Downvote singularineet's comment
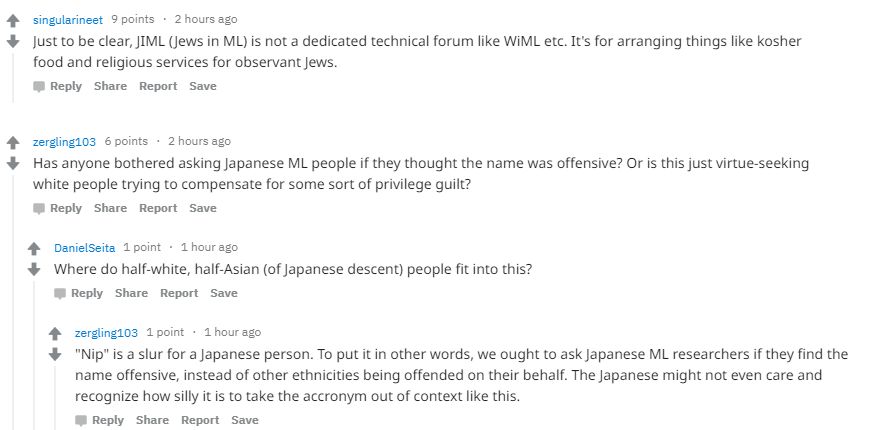The image size is (872, 430). click(x=13, y=41)
